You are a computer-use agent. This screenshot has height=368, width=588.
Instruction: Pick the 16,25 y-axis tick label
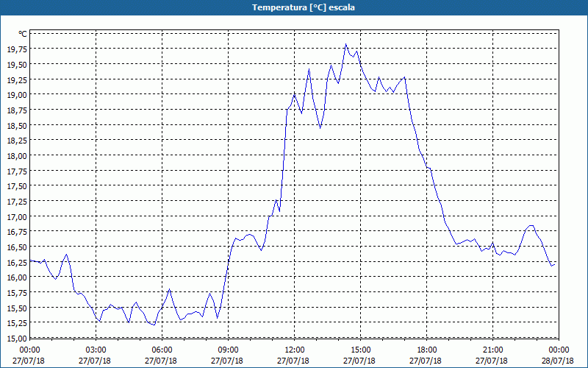17,262
